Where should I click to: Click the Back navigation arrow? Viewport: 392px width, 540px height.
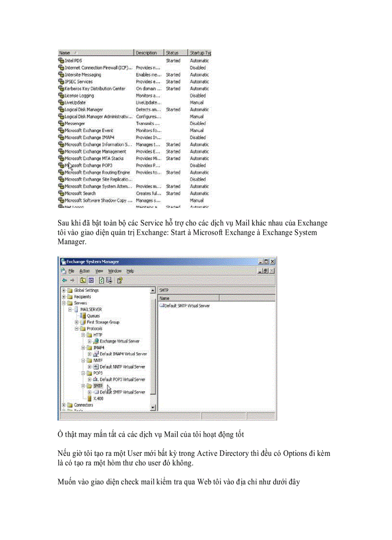[x=64, y=279]
